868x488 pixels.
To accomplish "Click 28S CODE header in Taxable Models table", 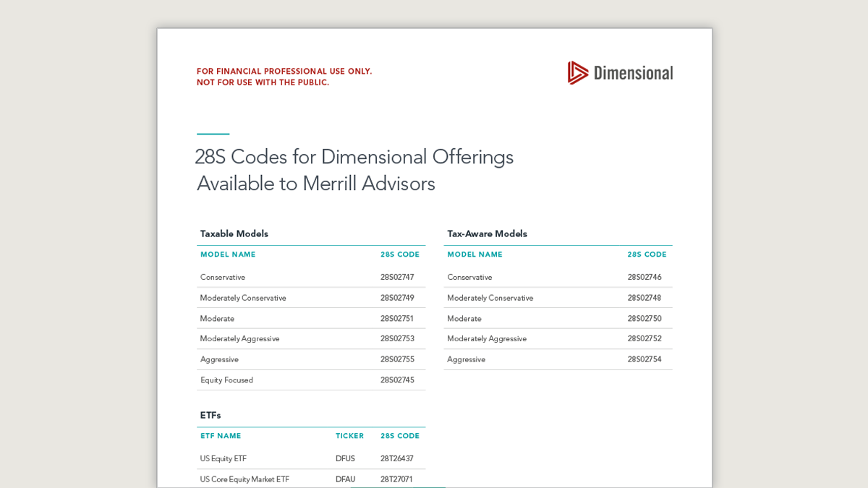I will pos(400,254).
